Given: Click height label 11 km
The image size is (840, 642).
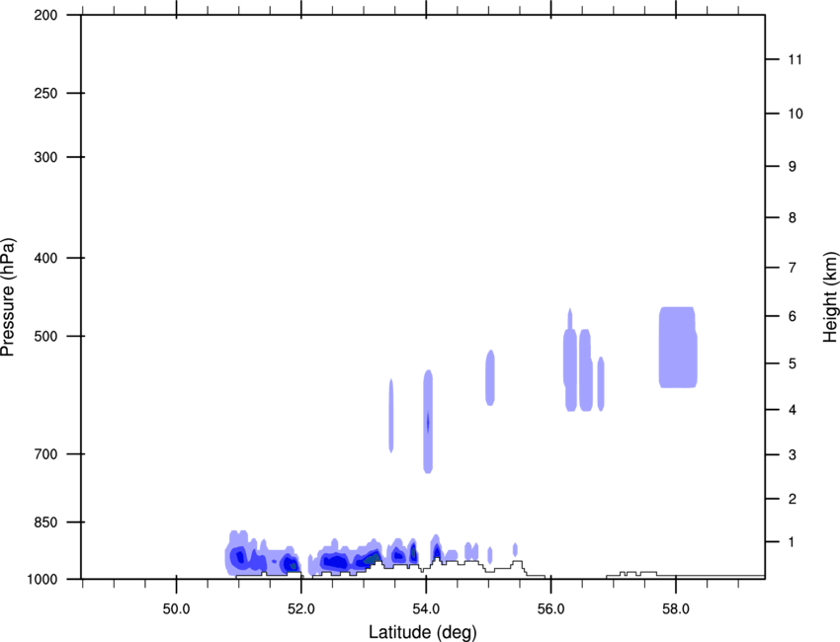Looking at the screenshot, I should pos(796,59).
